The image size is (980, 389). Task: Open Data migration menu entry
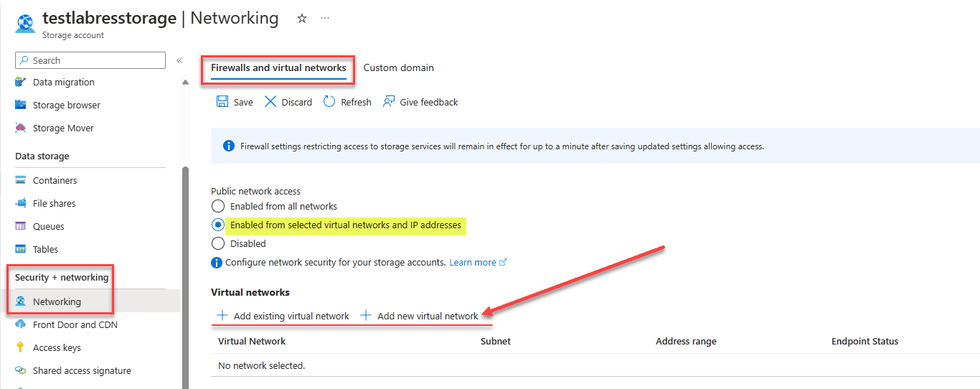coord(64,83)
